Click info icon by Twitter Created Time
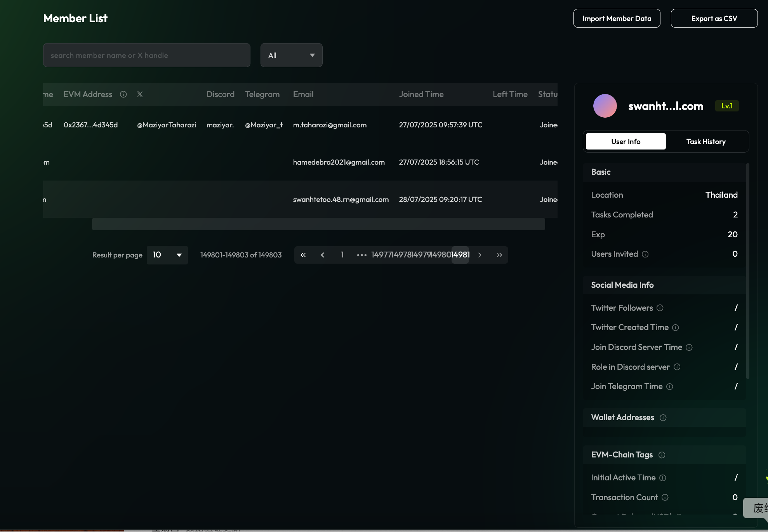Screen dimensions: 768x532 (675, 328)
